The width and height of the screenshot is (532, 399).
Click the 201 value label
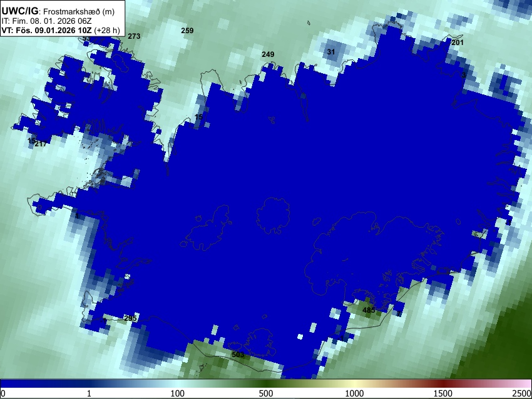(458, 43)
